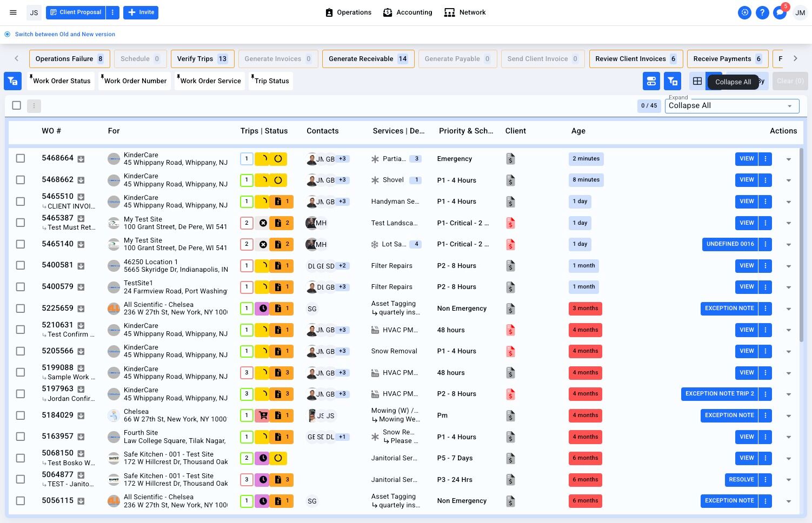Click the invoice icon for work order 5465387
Viewport: 812px width, 523px height.
pos(510,223)
